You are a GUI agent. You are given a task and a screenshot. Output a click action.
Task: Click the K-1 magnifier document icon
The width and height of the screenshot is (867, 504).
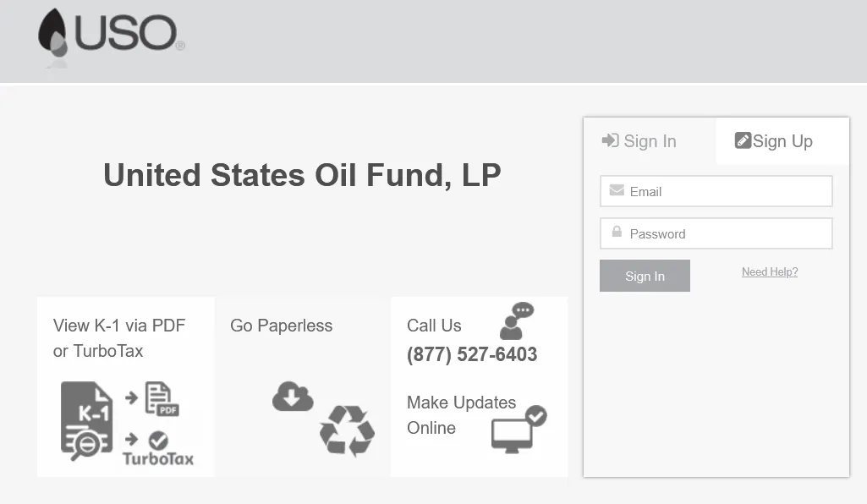pos(84,419)
